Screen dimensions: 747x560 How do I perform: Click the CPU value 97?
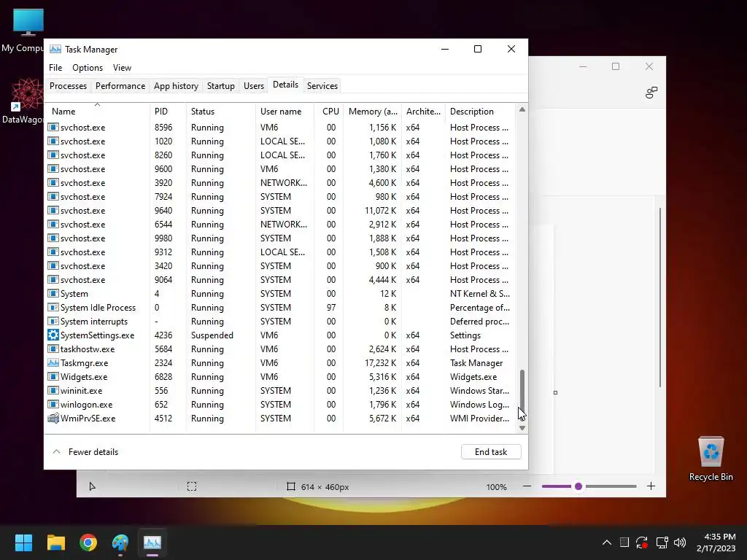point(331,308)
